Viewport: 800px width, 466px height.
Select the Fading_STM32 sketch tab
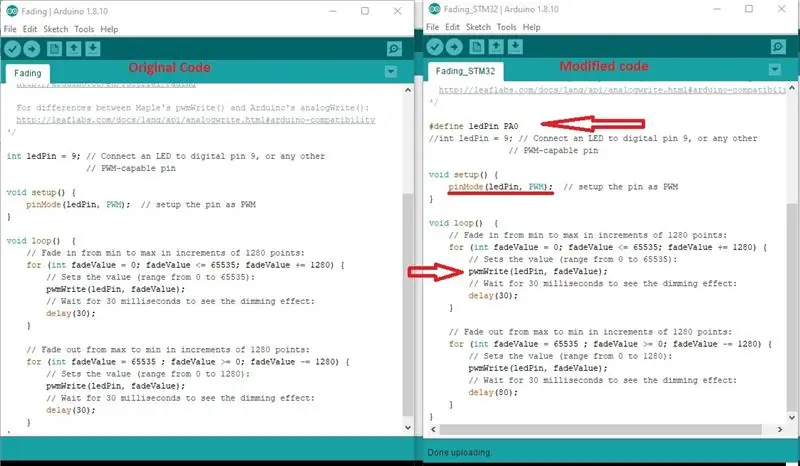coord(465,71)
